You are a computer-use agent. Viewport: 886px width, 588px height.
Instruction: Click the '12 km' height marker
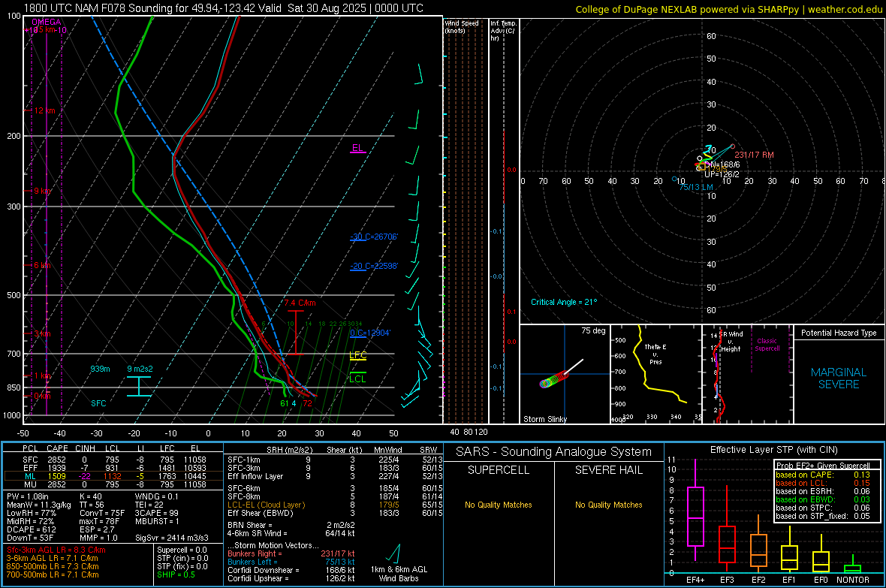tap(44, 110)
